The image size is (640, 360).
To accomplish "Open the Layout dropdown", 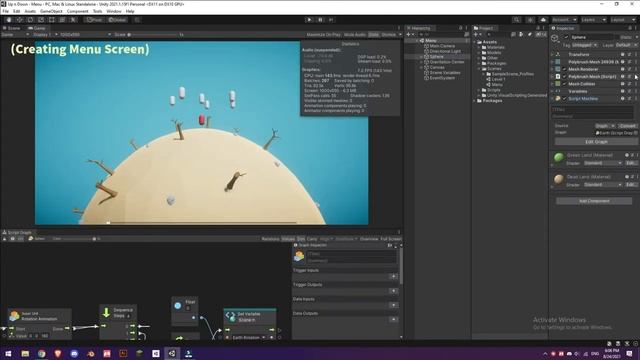I will click(x=622, y=20).
